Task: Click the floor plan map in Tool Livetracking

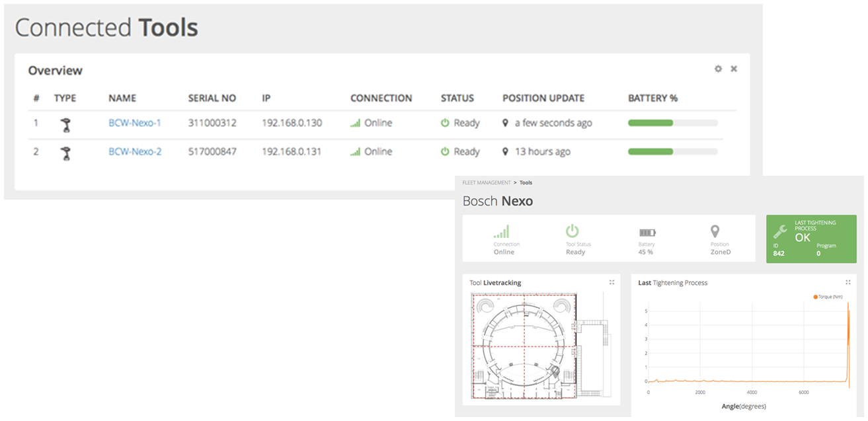Action: [x=541, y=346]
